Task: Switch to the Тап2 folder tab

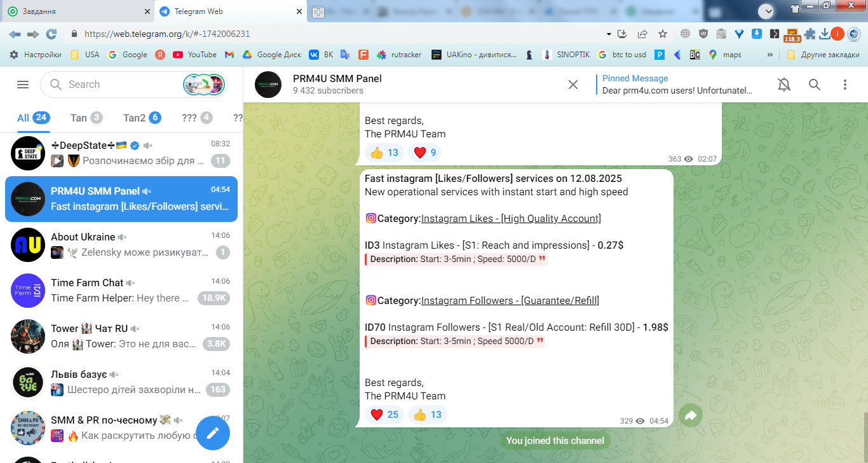Action: (x=142, y=118)
